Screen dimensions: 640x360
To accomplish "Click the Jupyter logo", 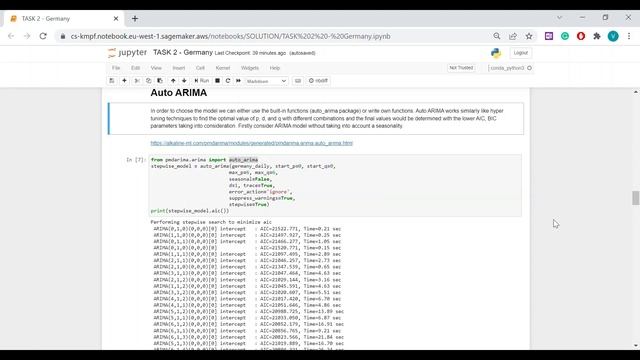I will pos(127,53).
